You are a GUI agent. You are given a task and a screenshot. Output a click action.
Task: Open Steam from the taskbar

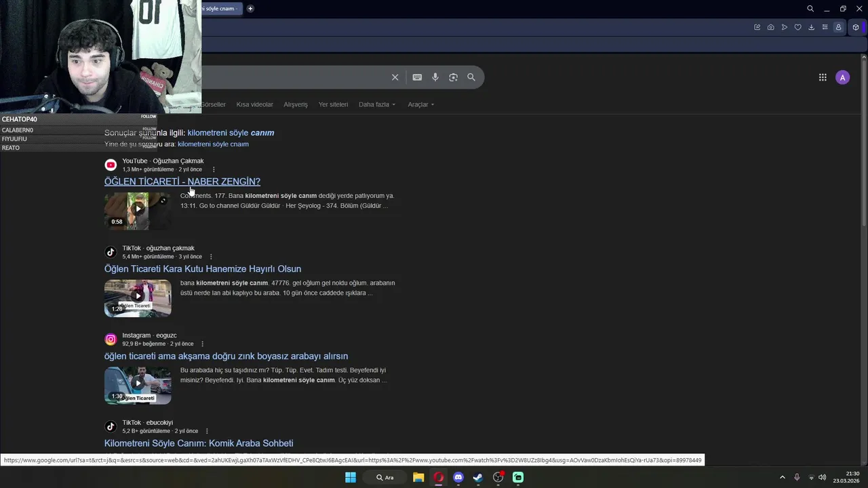478,477
